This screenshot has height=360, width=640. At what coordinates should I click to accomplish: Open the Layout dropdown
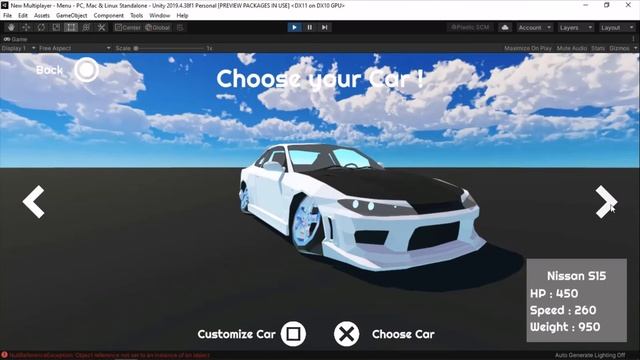click(617, 27)
